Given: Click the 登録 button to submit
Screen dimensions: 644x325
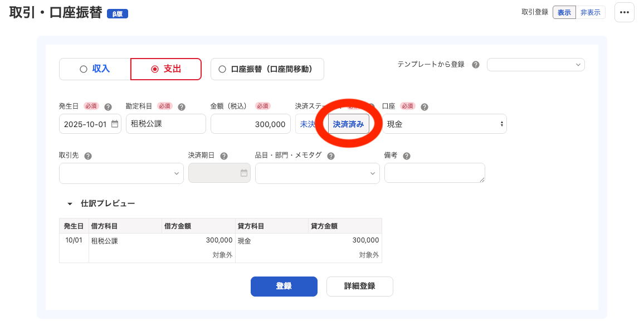Looking at the screenshot, I should coord(284,286).
